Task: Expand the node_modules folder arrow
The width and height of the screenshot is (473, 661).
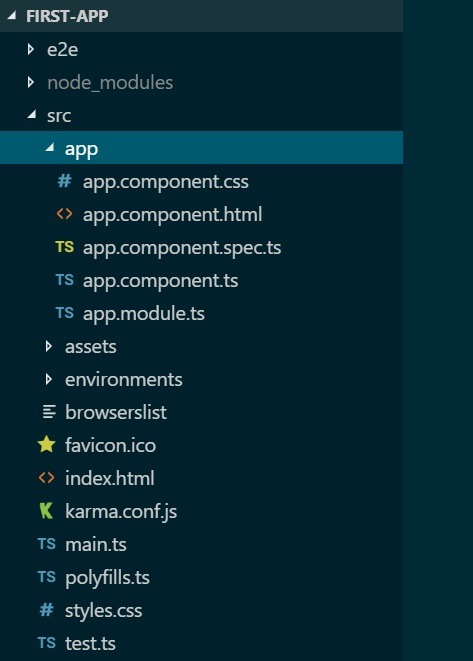Action: [x=30, y=82]
